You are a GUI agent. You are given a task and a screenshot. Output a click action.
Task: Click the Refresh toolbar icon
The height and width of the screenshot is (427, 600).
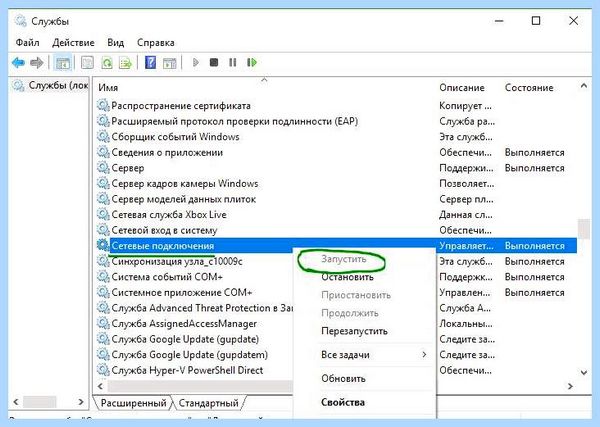point(107,62)
